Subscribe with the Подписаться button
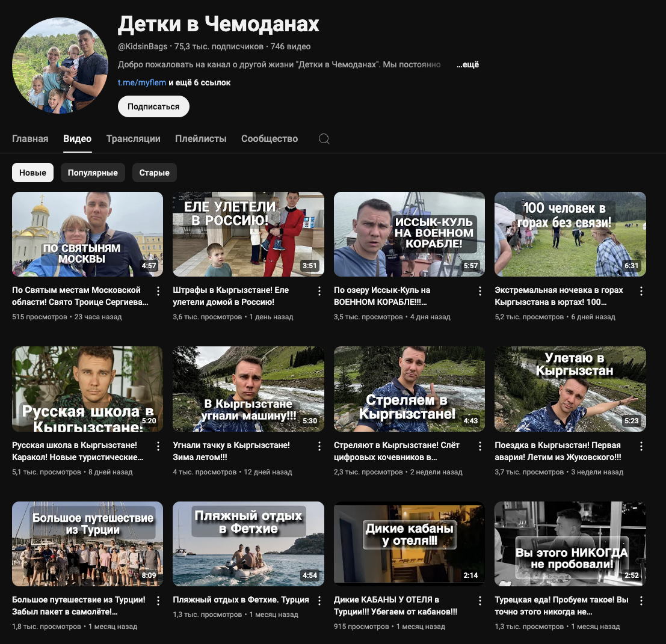Screen dimensions: 666x644 [x=153, y=106]
